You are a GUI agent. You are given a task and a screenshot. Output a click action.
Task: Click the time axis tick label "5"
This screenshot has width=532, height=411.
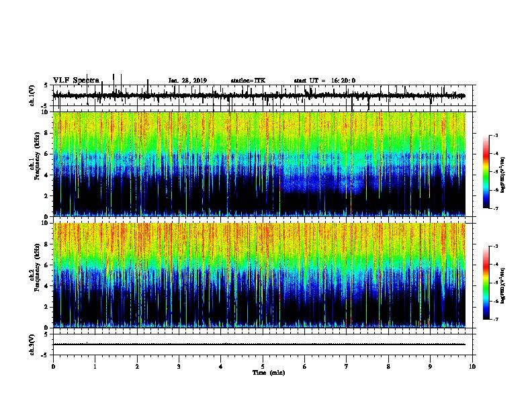263,367
